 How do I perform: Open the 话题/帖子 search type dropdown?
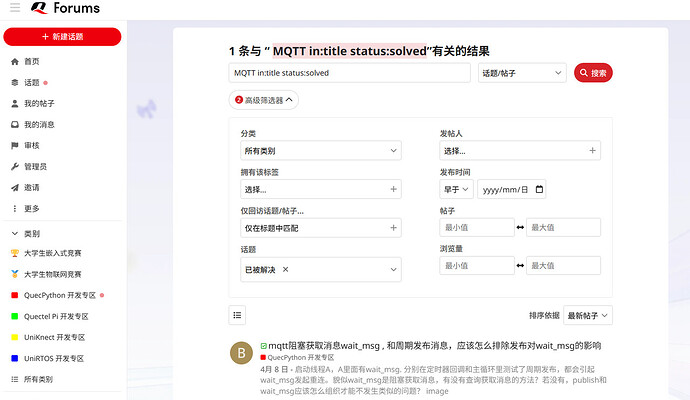point(522,73)
